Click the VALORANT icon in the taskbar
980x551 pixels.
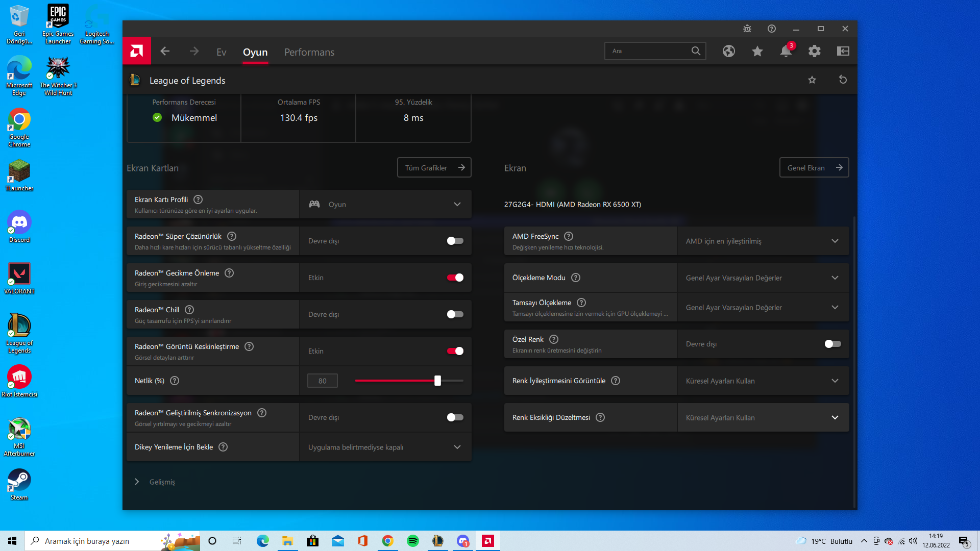[19, 275]
